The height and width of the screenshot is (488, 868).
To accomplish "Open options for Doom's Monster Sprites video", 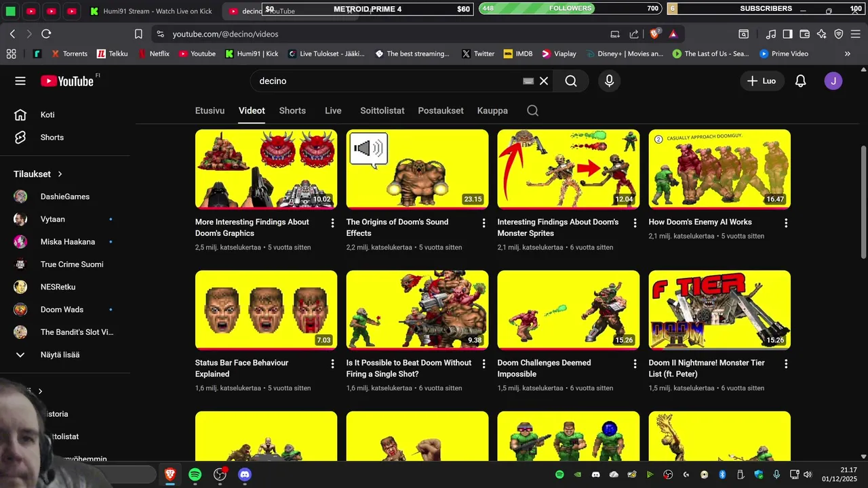I will pyautogui.click(x=635, y=223).
